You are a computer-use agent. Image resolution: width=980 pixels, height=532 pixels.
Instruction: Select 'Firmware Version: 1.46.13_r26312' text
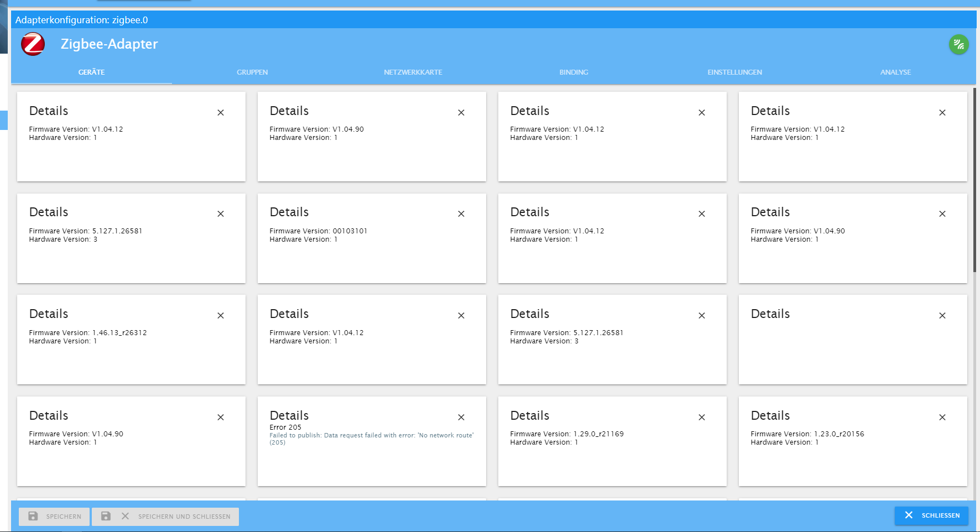coord(87,333)
